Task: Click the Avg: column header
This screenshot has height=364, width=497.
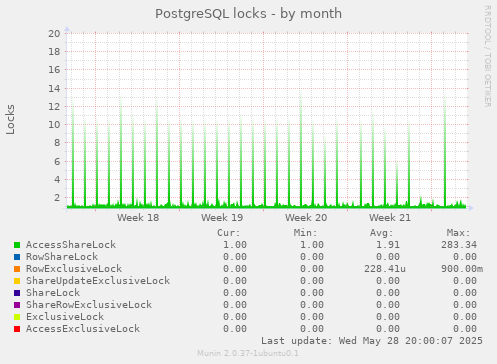Action: coord(382,233)
